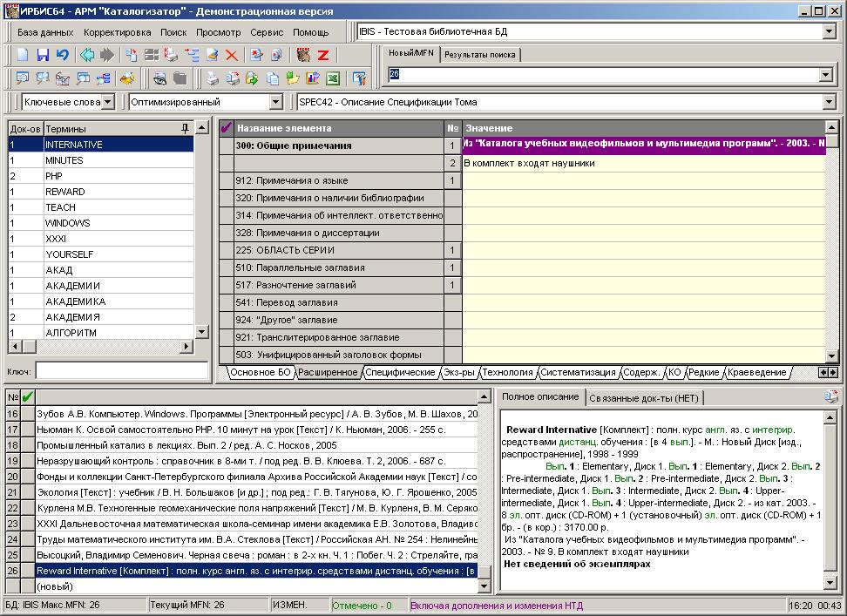Open the SPEC42 worksheet dropdown

828,102
